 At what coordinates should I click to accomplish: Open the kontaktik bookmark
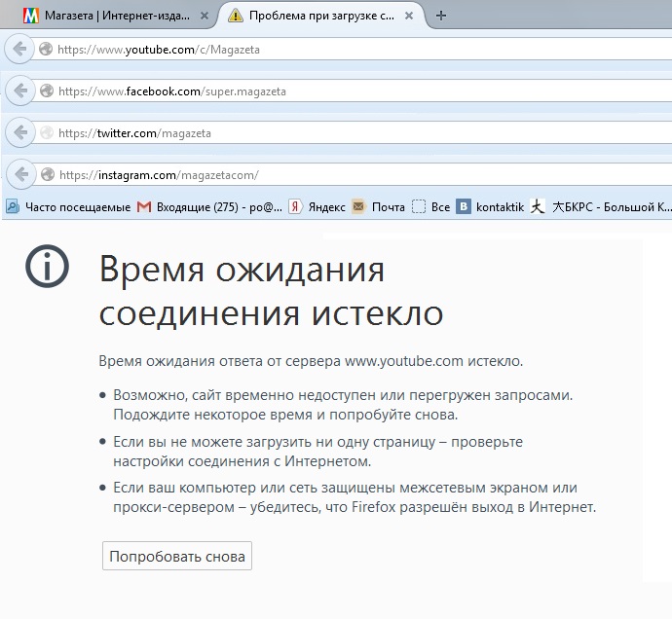click(x=490, y=207)
